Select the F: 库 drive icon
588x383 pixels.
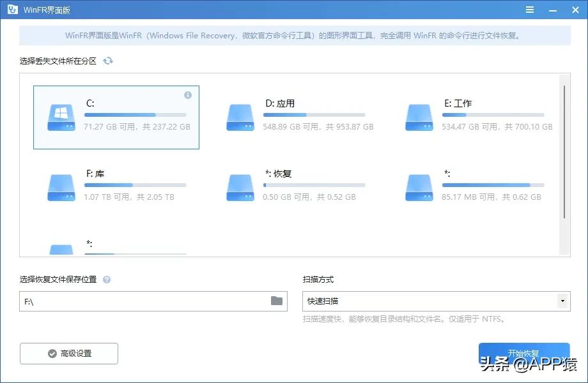click(x=61, y=187)
